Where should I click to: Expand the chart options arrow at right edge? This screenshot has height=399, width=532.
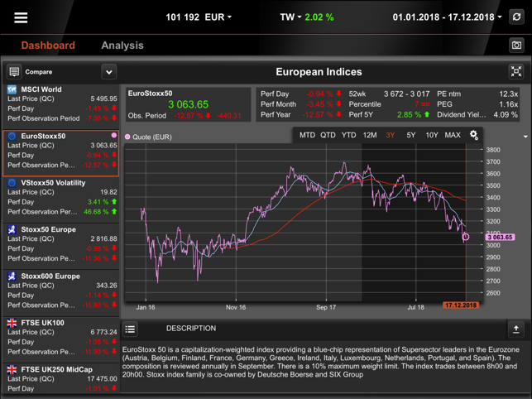pos(525,137)
